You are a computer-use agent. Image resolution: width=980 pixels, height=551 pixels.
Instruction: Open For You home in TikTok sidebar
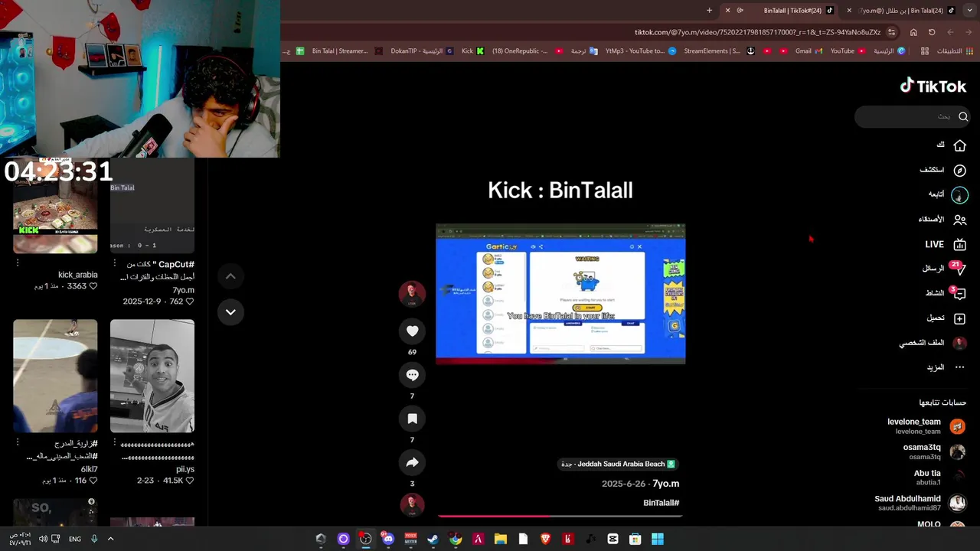click(x=952, y=145)
